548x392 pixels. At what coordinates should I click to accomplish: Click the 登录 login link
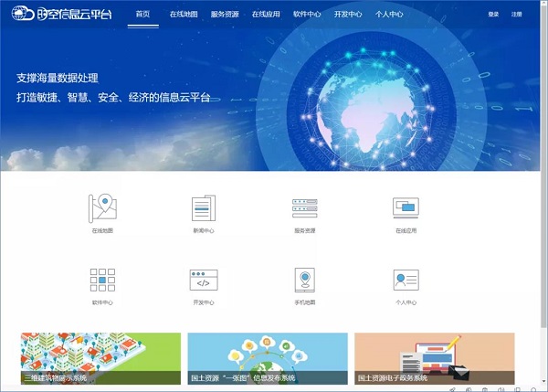[493, 15]
